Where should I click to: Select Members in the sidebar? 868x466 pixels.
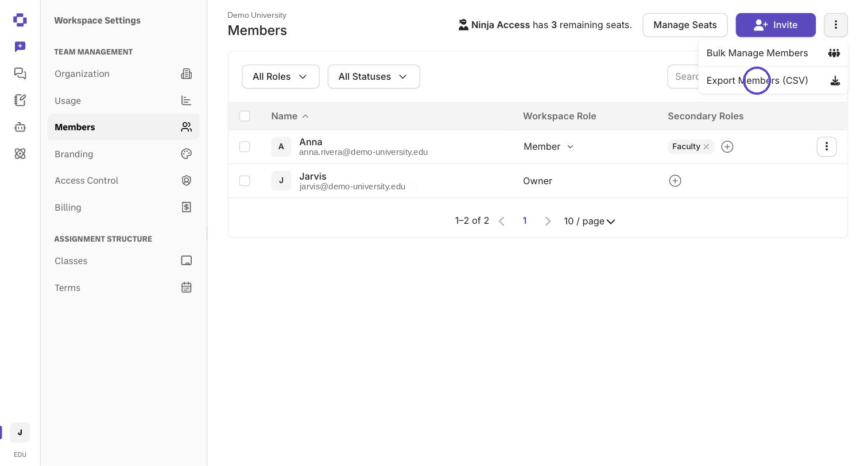(123, 127)
